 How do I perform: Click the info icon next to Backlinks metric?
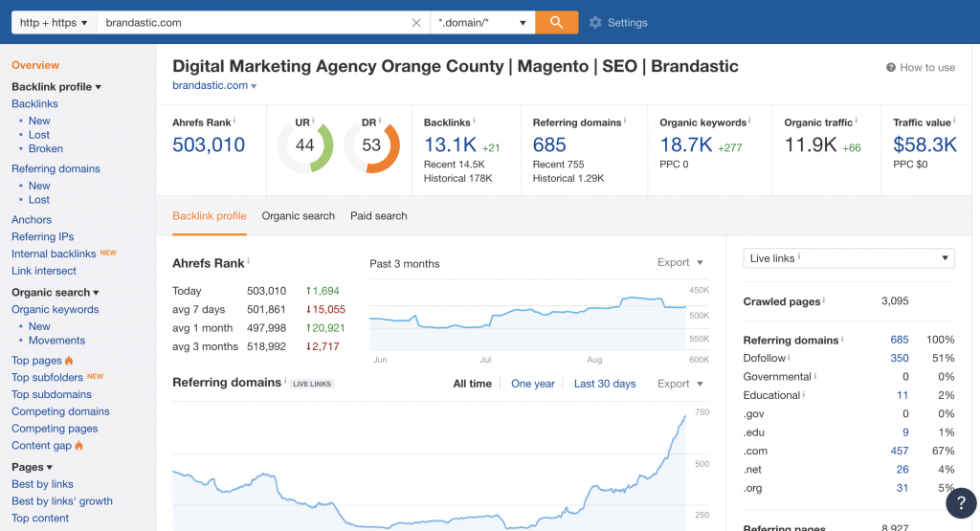point(474,121)
